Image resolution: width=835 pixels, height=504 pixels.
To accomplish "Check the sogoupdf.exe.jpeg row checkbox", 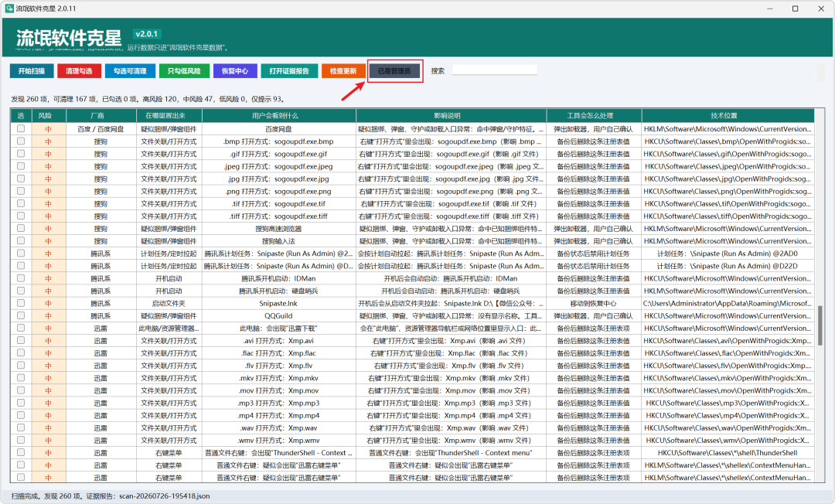I will pos(21,166).
